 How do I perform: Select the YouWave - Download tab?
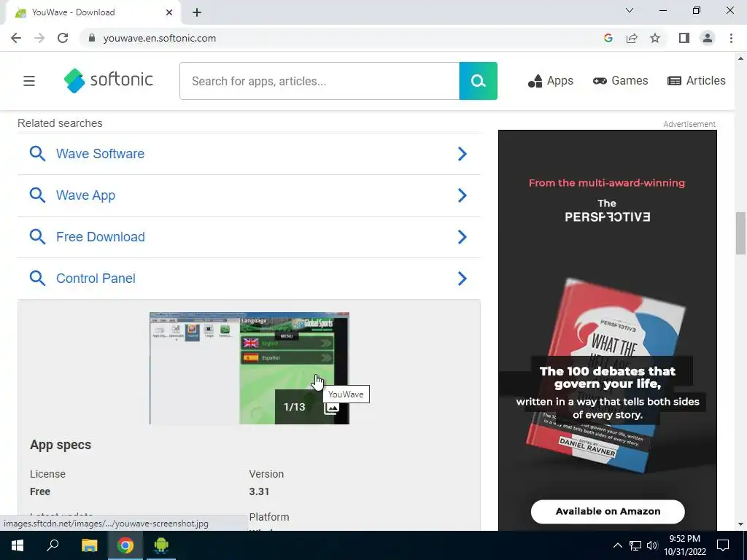pyautogui.click(x=93, y=12)
